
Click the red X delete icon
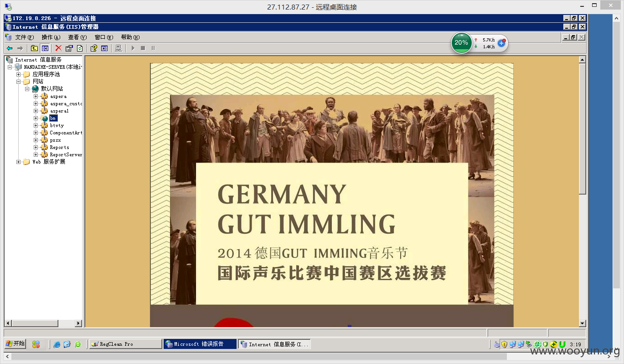tap(58, 48)
